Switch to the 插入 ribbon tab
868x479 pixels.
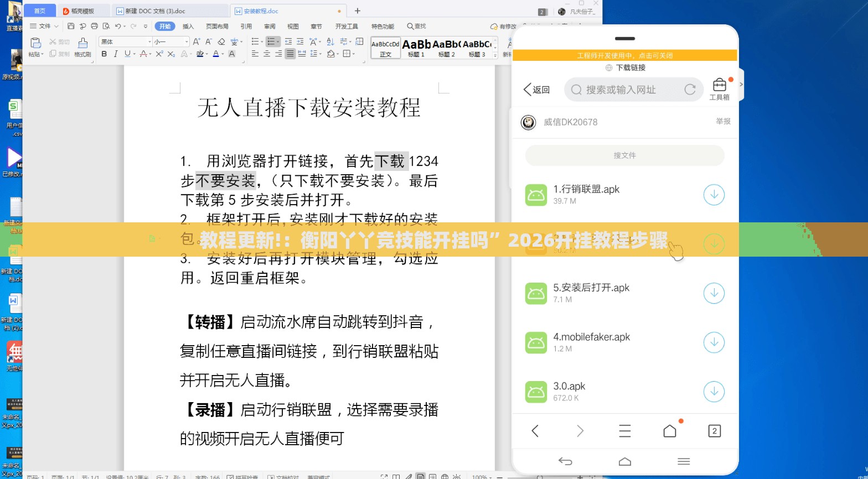(x=188, y=26)
